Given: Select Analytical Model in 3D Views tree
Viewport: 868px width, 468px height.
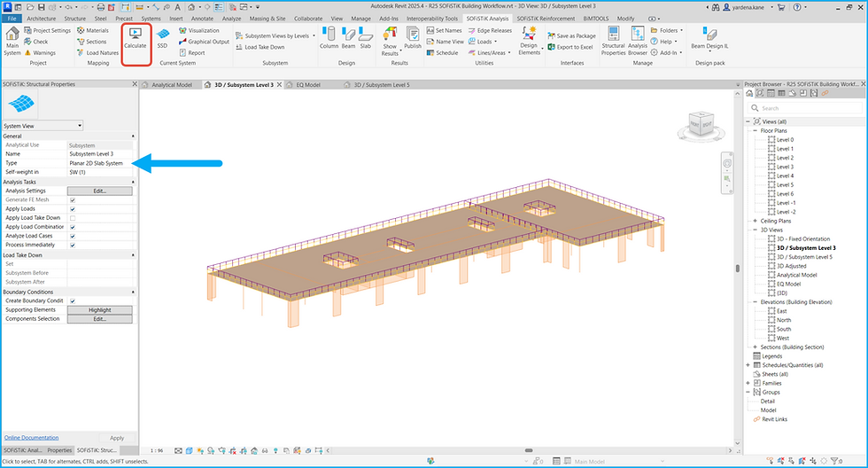Looking at the screenshot, I should pyautogui.click(x=796, y=275).
